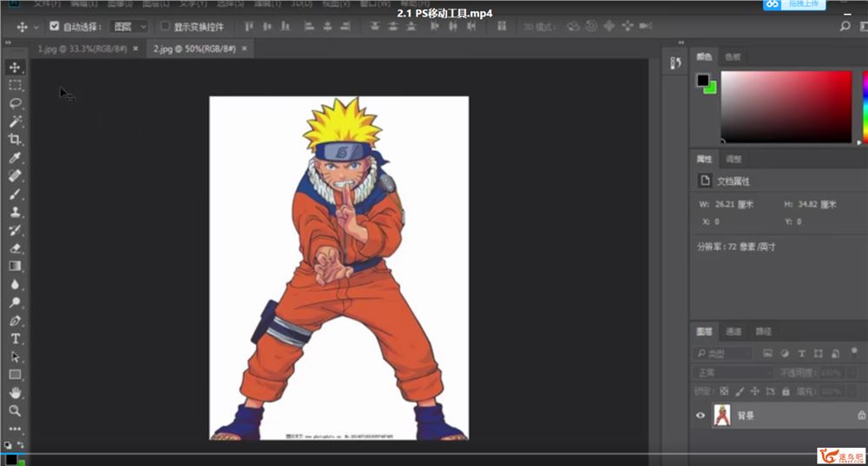868x466 pixels.
Task: Filter layers by shape layers icon
Action: pos(819,353)
